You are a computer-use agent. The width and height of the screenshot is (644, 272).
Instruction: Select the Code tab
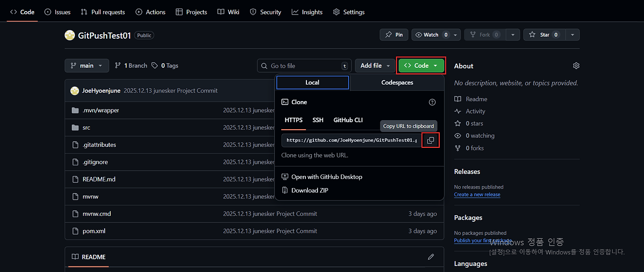(22, 12)
